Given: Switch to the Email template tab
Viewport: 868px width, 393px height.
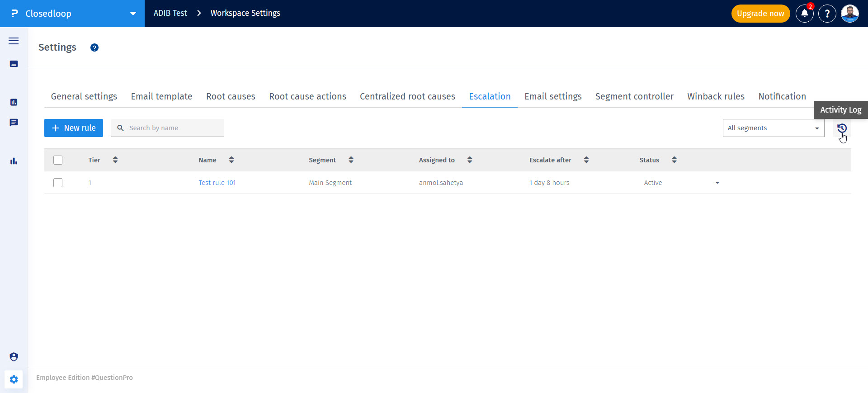Looking at the screenshot, I should (x=161, y=96).
